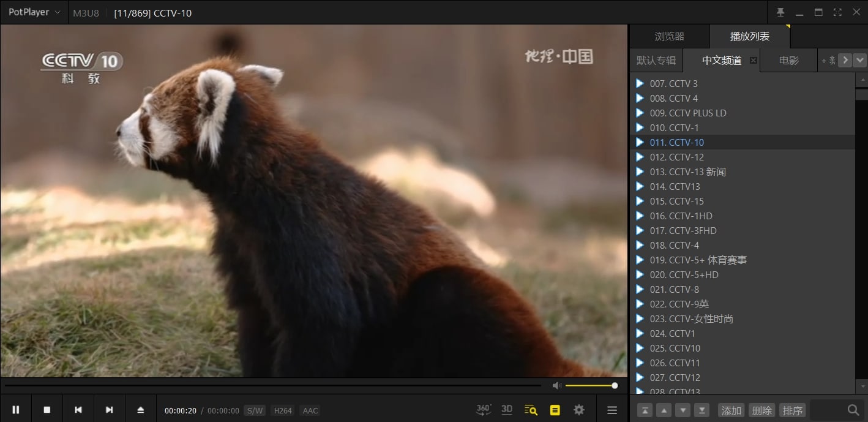Enable 360° video mode
Image resolution: width=868 pixels, height=422 pixels.
(484, 410)
